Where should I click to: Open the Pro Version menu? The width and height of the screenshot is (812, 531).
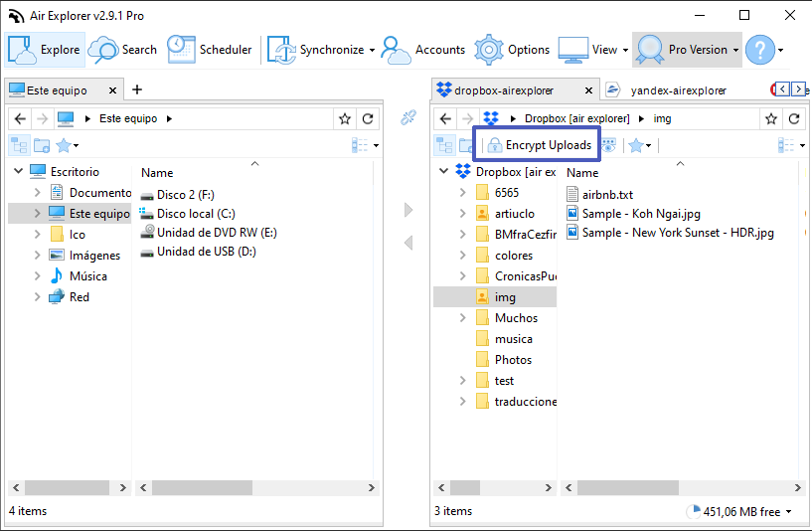[x=687, y=50]
